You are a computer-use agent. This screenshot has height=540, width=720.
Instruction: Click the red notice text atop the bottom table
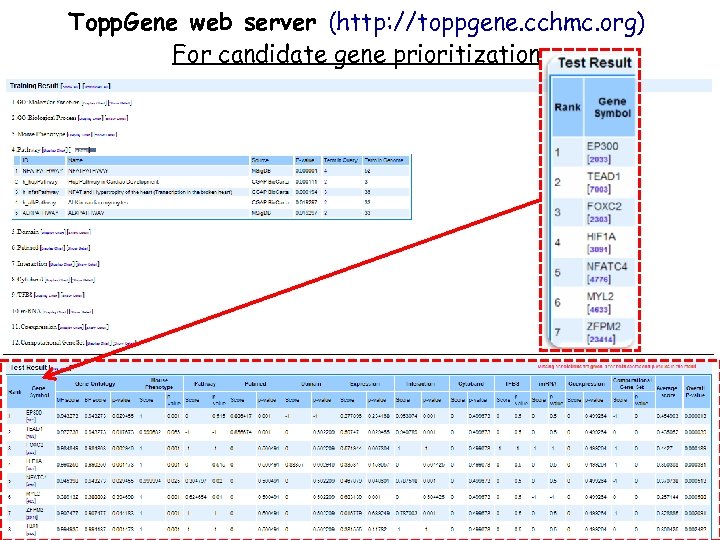[x=616, y=366]
